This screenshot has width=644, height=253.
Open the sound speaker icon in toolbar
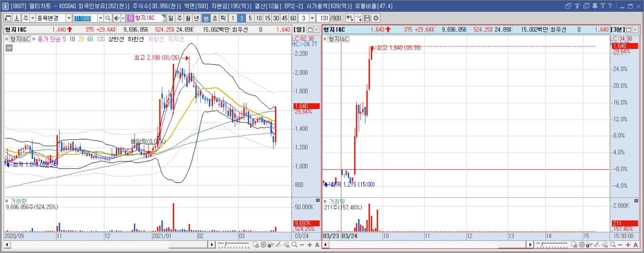click(x=116, y=18)
